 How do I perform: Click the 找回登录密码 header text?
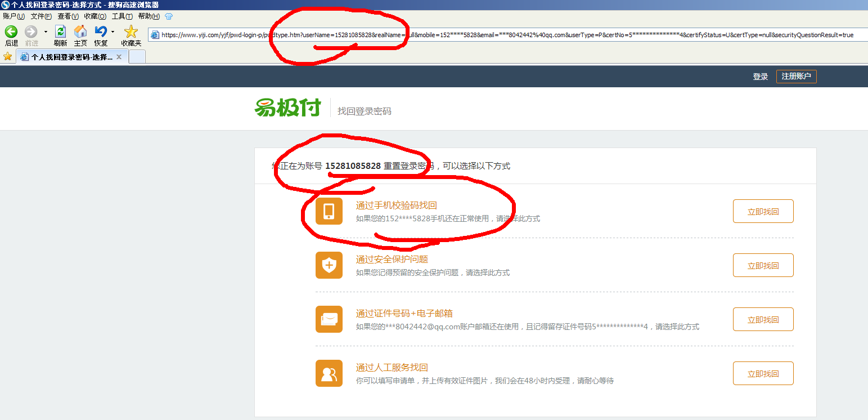[364, 111]
